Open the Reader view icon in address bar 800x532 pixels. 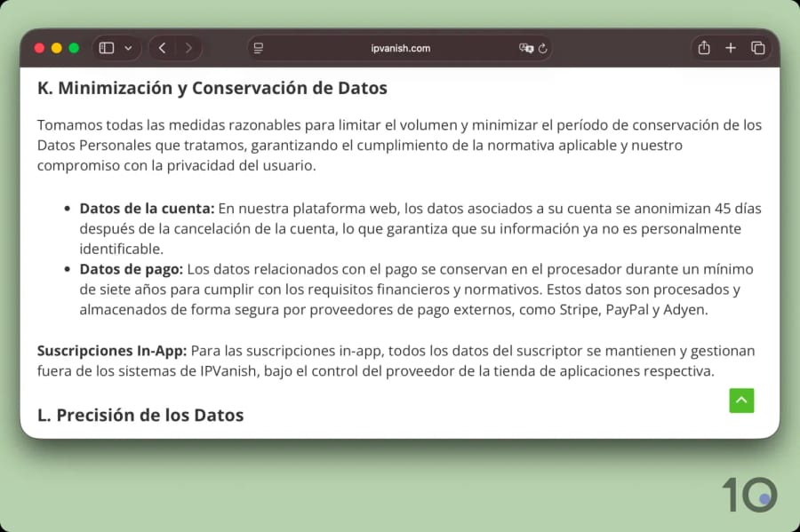[258, 48]
